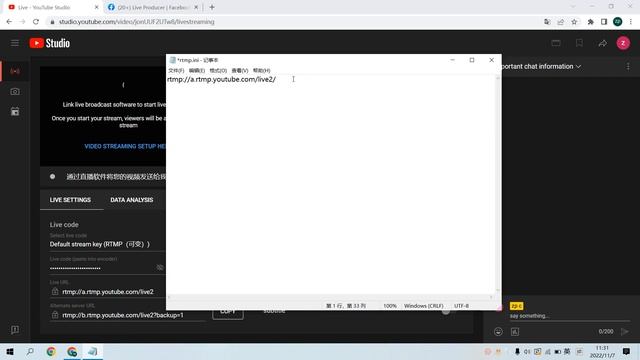
Task: Expand the chat information dropdown chevron
Action: (578, 67)
